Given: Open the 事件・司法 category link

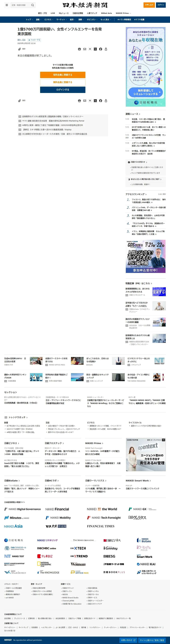Looking at the screenshot, I should click(x=21, y=40).
